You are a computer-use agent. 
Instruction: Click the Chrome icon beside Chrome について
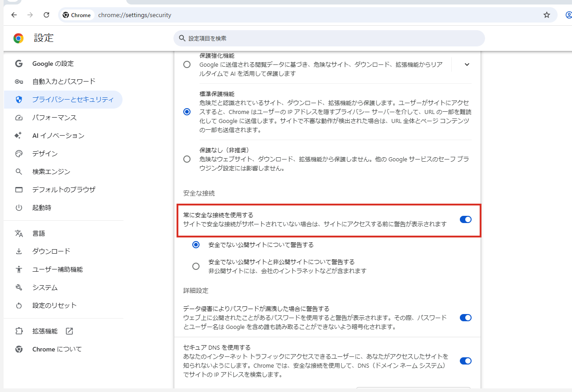tap(18, 349)
